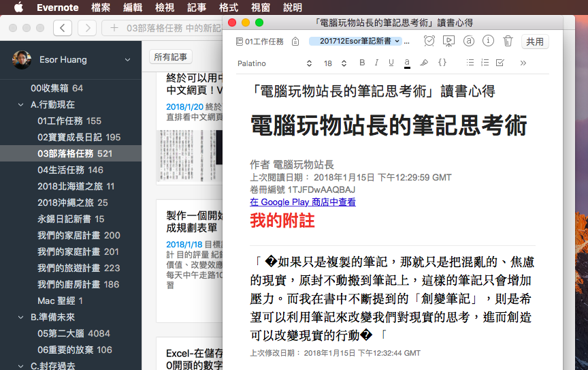Open the 記事 menu
Viewport: 588px width, 370px height.
pos(197,7)
